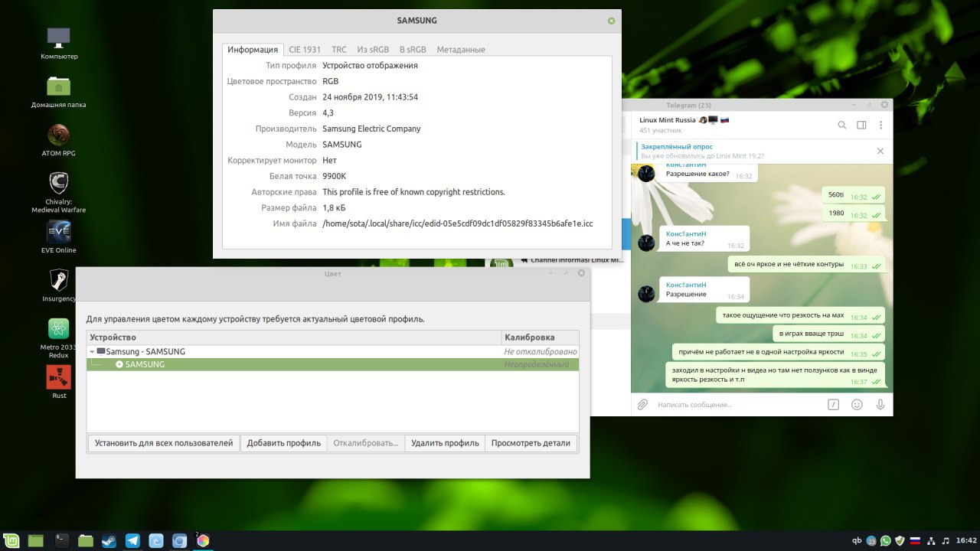Click the Добавить профиль button
Image resolution: width=980 pixels, height=551 pixels.
(x=283, y=443)
